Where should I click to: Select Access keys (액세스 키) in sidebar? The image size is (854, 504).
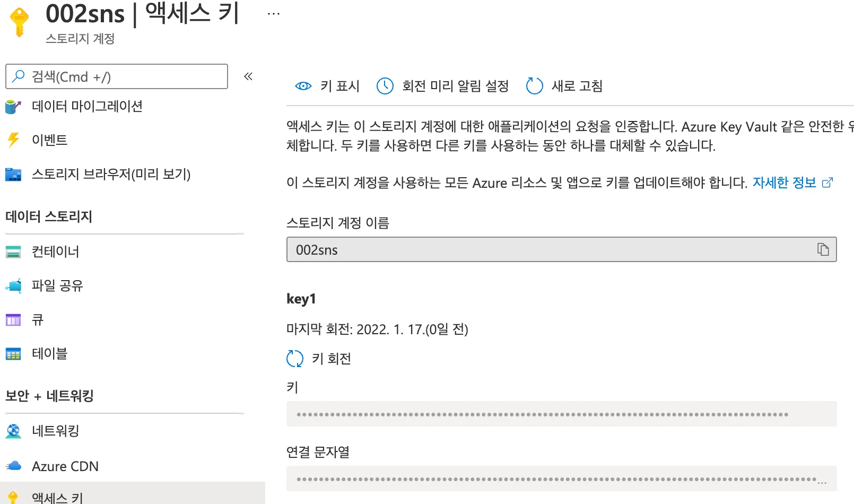(x=57, y=497)
